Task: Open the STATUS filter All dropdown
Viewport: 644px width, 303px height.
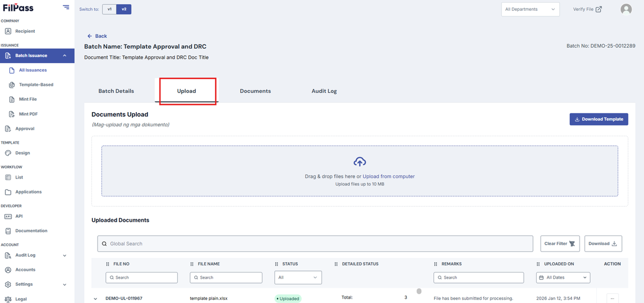Action: click(x=298, y=277)
